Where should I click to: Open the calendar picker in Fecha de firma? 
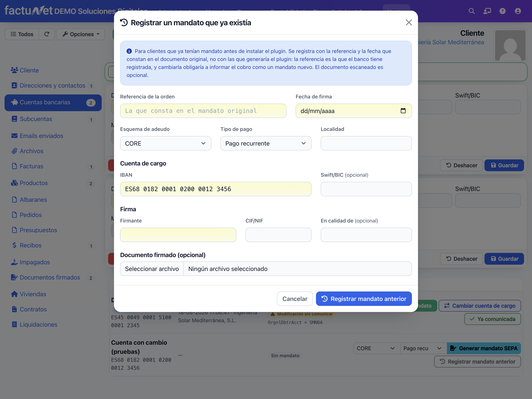point(403,111)
